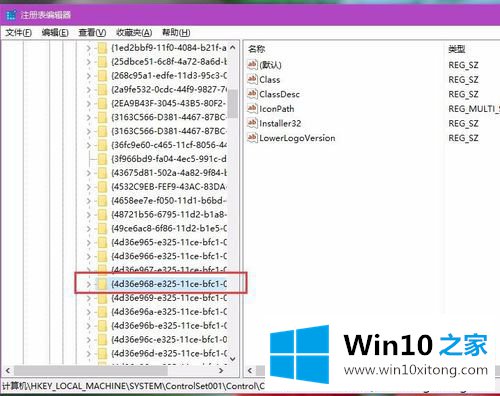The width and height of the screenshot is (500, 396).
Task: Click the string value icon beside Class
Action: (x=252, y=79)
